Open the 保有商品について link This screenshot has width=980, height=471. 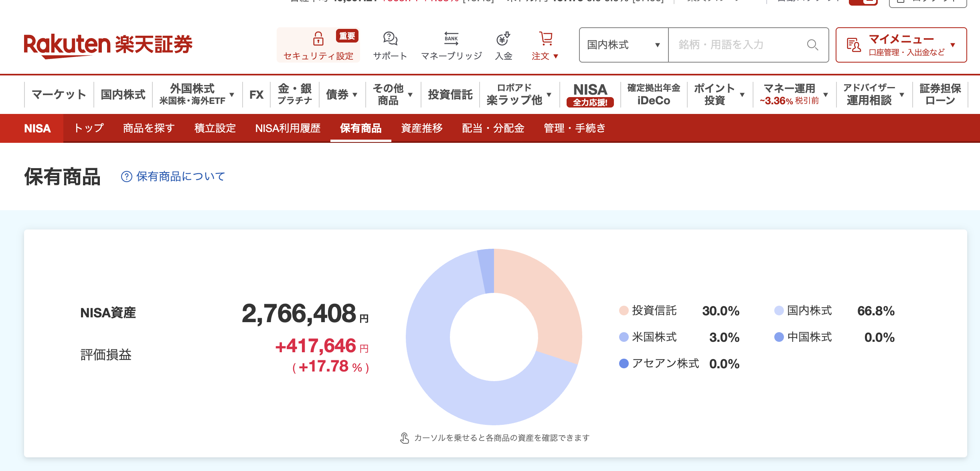(180, 177)
